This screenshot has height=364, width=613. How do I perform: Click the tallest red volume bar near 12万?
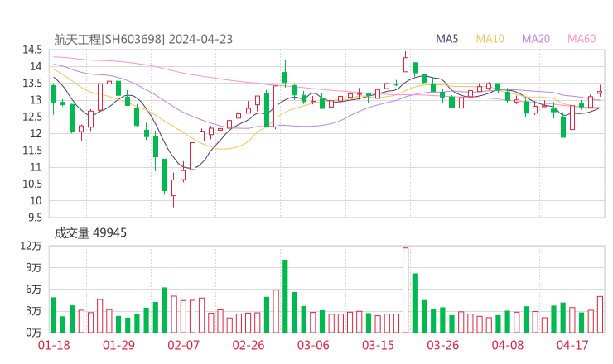point(405,290)
